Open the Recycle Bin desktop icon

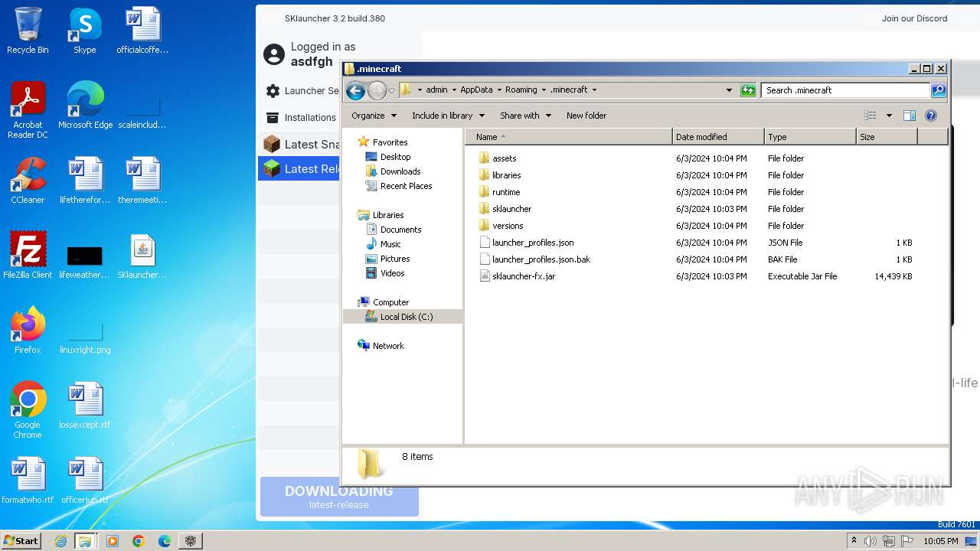click(28, 31)
